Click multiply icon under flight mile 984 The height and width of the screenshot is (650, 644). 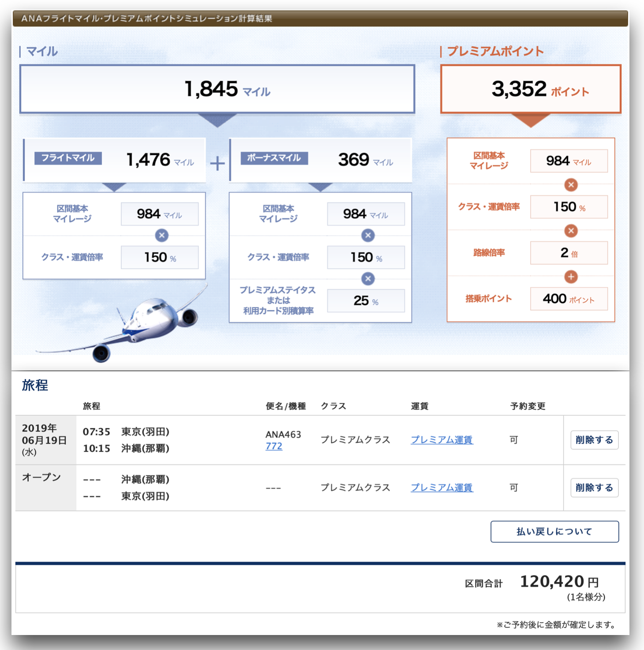[x=162, y=235]
